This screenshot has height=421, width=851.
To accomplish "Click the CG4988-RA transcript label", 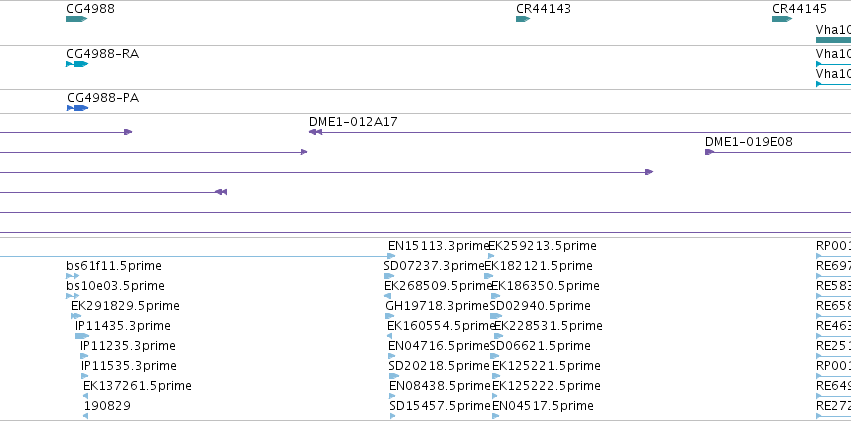I will click(103, 54).
